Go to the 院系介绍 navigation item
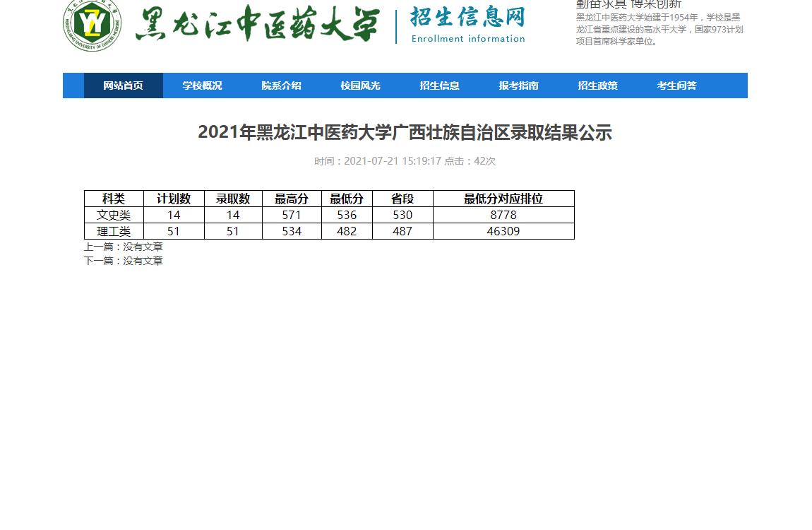 coord(281,86)
